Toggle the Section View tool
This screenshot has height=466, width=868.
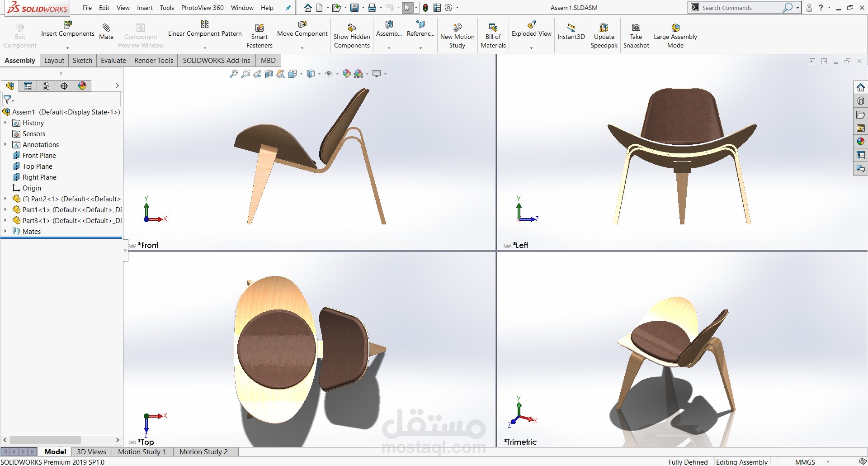(269, 74)
